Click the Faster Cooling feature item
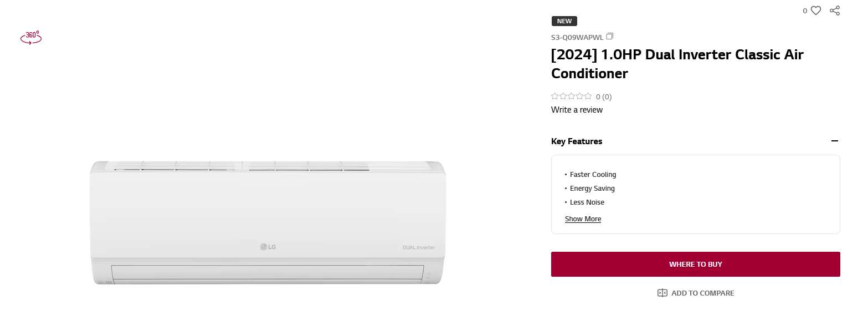Viewport: 868px width, 315px height. coord(593,175)
